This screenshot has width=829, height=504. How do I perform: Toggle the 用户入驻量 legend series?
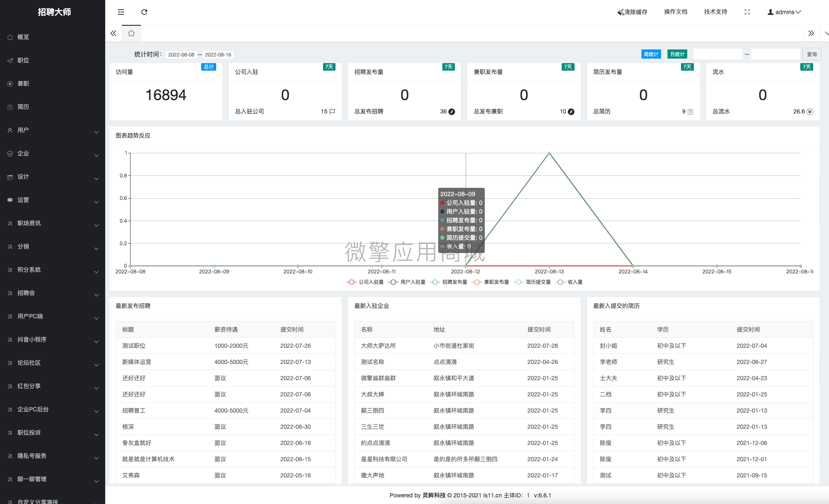click(x=407, y=282)
